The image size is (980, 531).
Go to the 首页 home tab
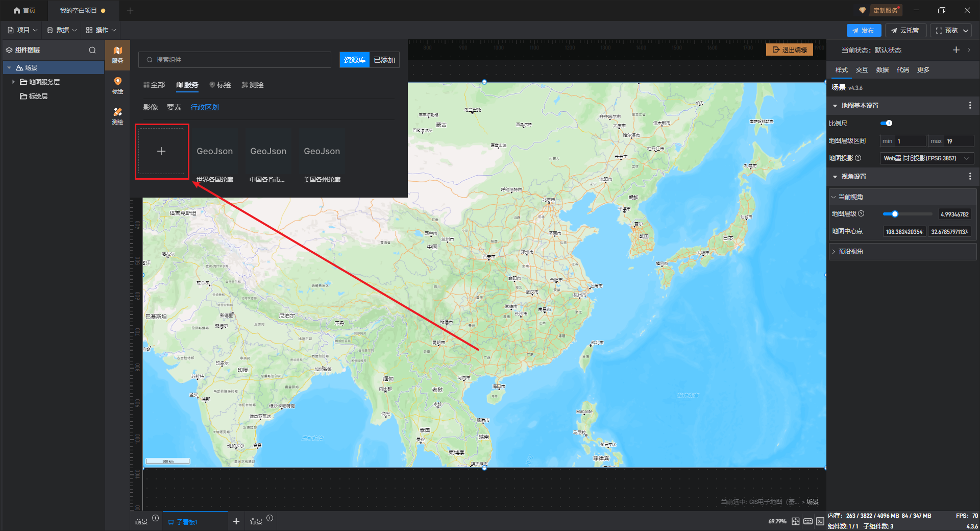point(24,10)
